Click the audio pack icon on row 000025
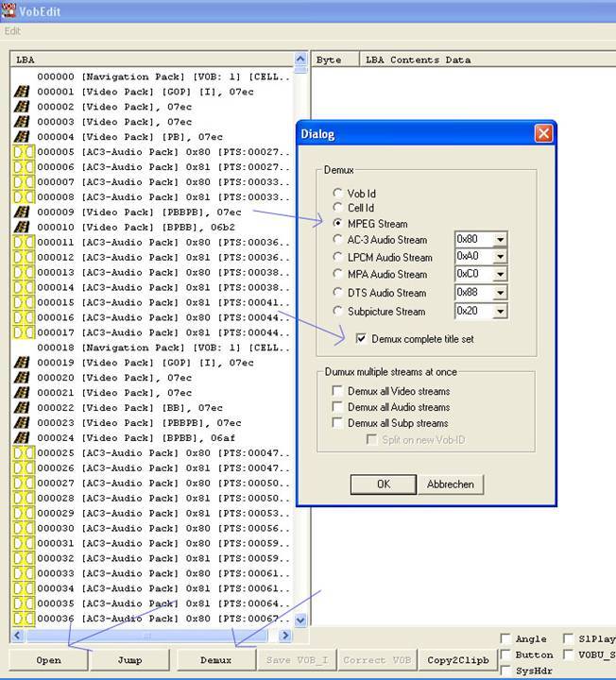 (24, 452)
